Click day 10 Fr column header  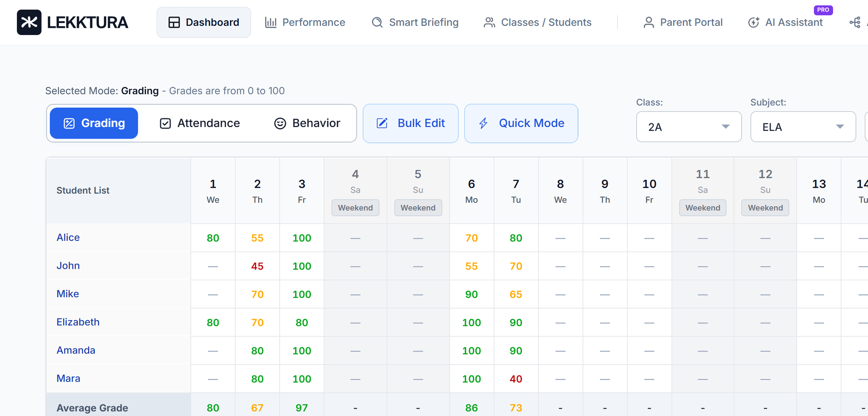pyautogui.click(x=649, y=190)
